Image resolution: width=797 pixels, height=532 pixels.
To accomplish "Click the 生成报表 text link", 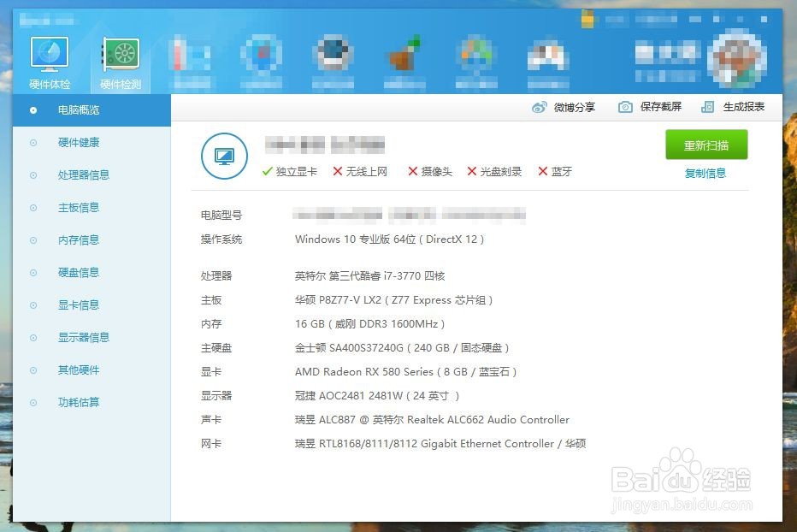I will pos(744,107).
